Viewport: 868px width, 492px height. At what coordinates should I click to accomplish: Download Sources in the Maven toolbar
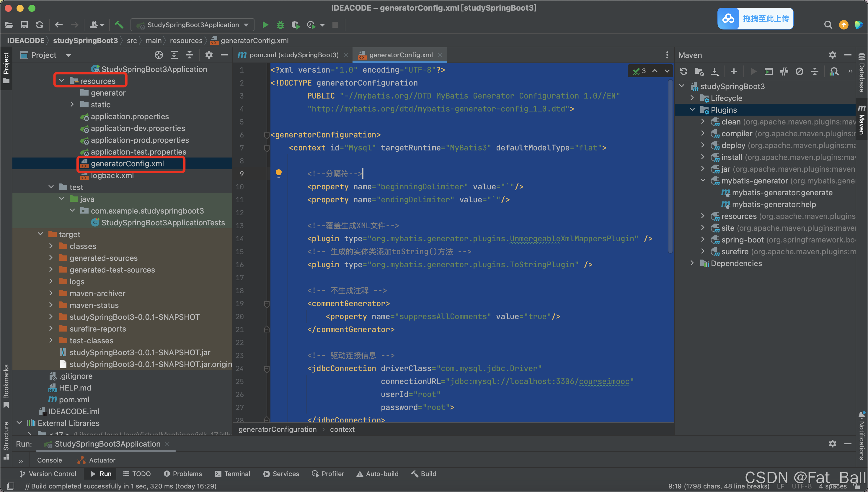tap(714, 71)
